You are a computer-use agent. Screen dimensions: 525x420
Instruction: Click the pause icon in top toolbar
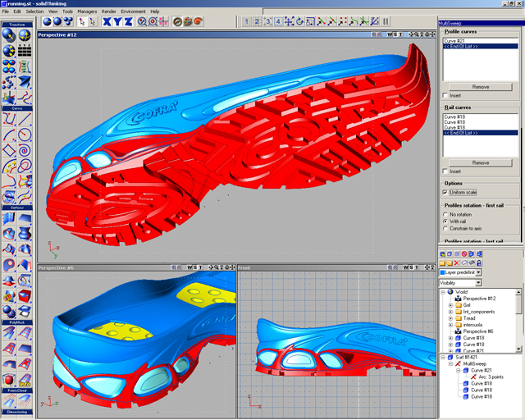[387, 21]
